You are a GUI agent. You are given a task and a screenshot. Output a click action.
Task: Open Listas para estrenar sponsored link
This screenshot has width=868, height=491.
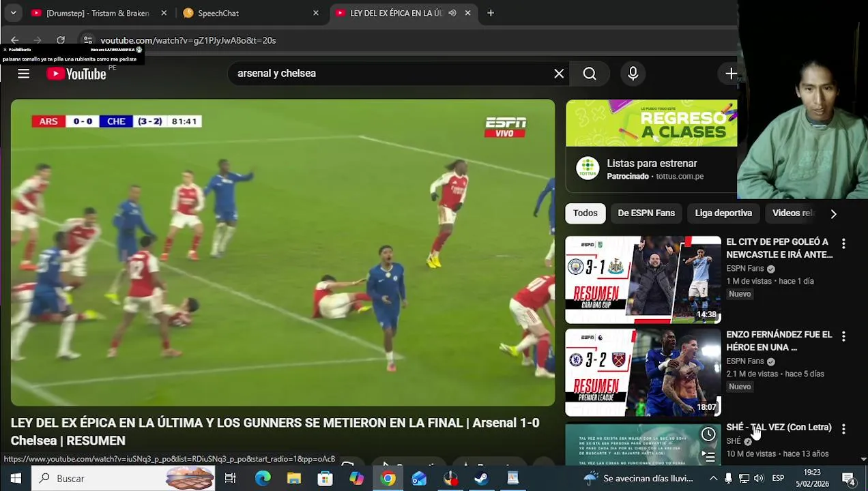pyautogui.click(x=652, y=164)
